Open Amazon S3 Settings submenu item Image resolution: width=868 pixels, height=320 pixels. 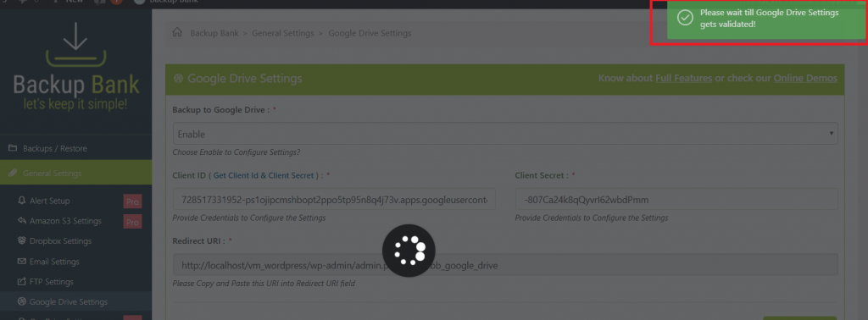[65, 221]
